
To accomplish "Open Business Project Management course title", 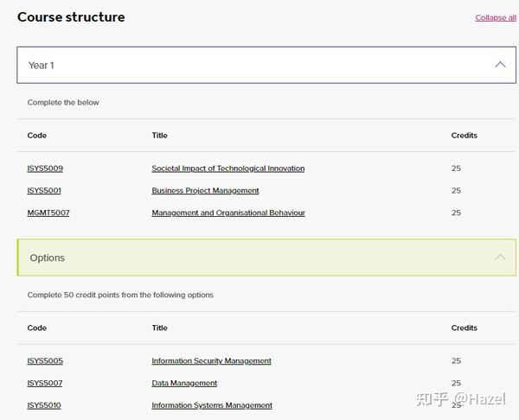I will coord(205,190).
